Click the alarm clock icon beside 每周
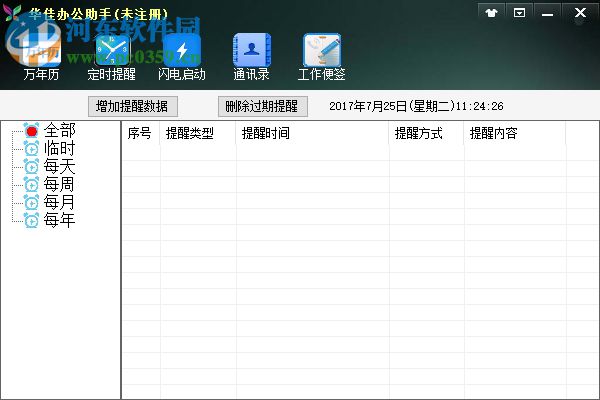600x400 pixels. (x=31, y=184)
